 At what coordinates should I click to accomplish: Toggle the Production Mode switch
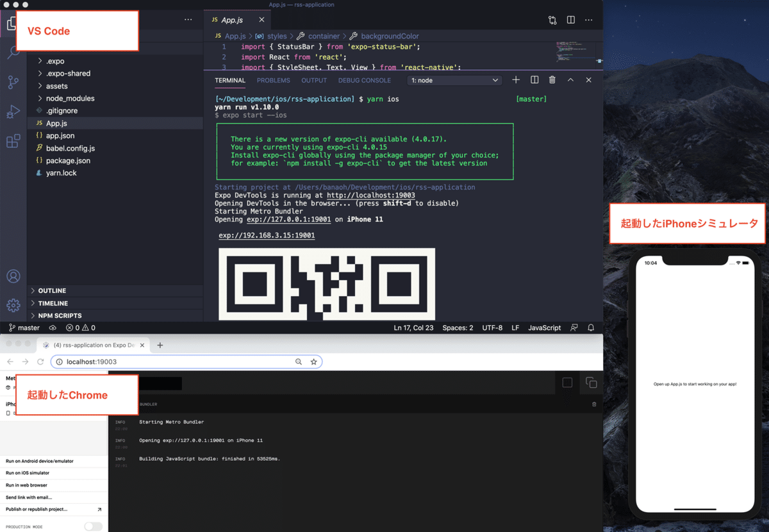click(94, 526)
